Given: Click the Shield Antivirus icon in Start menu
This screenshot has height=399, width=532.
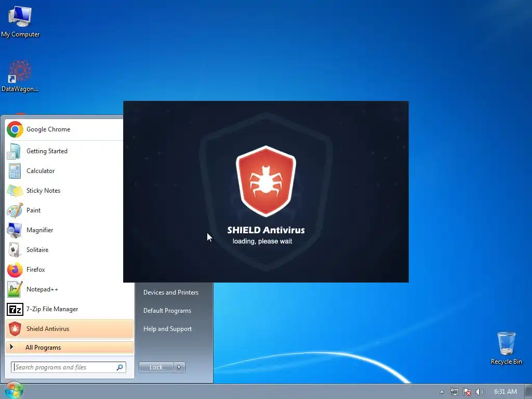Looking at the screenshot, I should click(x=15, y=329).
